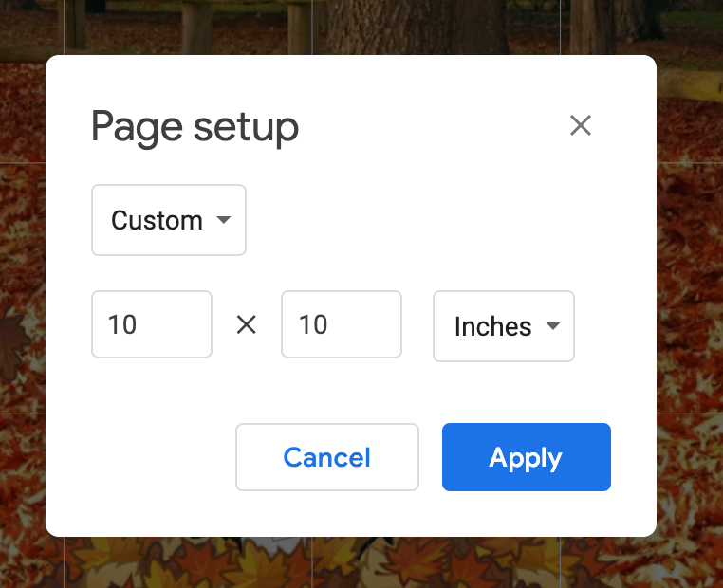
Task: Close the Page setup dialog
Action: [x=580, y=125]
